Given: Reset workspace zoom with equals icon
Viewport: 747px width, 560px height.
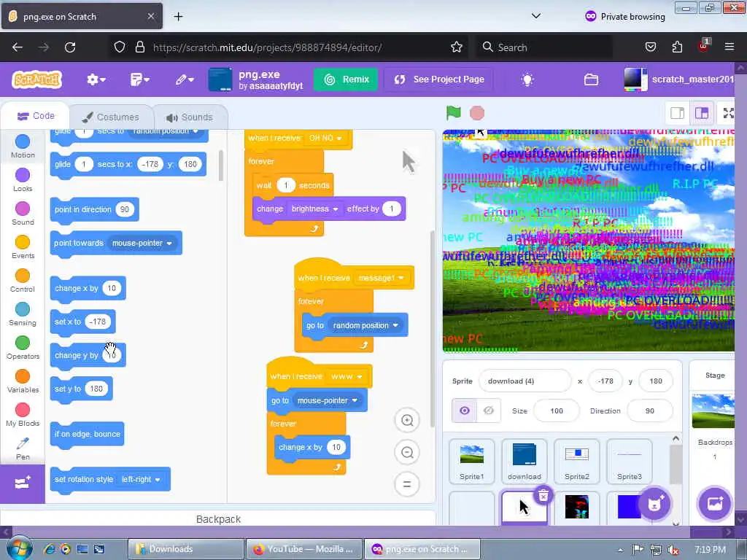Looking at the screenshot, I should tap(407, 484).
